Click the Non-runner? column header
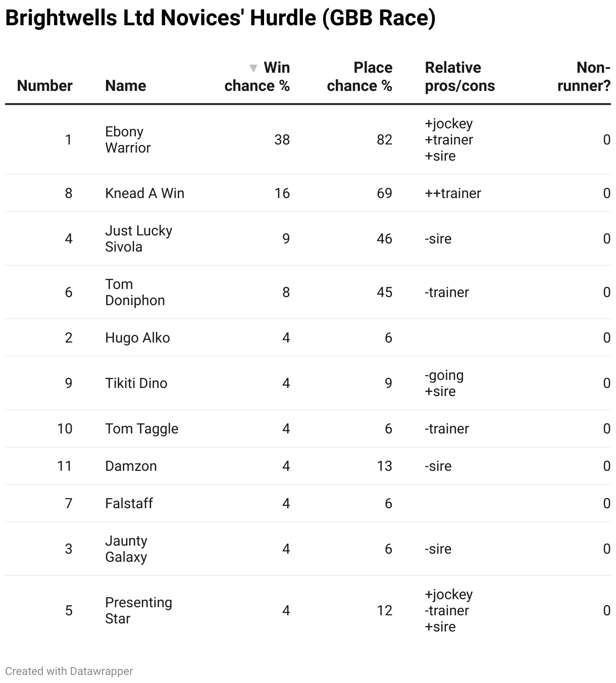 [x=584, y=77]
